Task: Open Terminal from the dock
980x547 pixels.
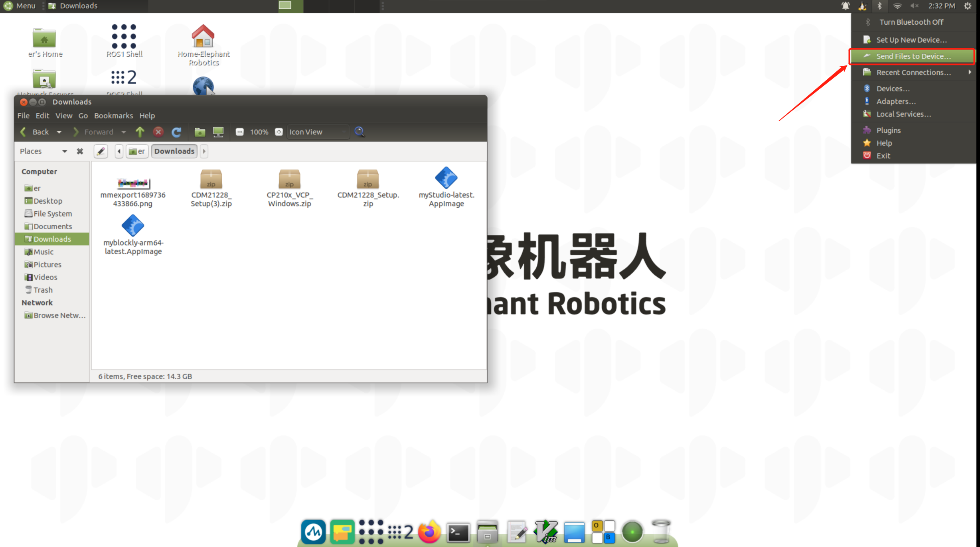Action: click(x=458, y=532)
